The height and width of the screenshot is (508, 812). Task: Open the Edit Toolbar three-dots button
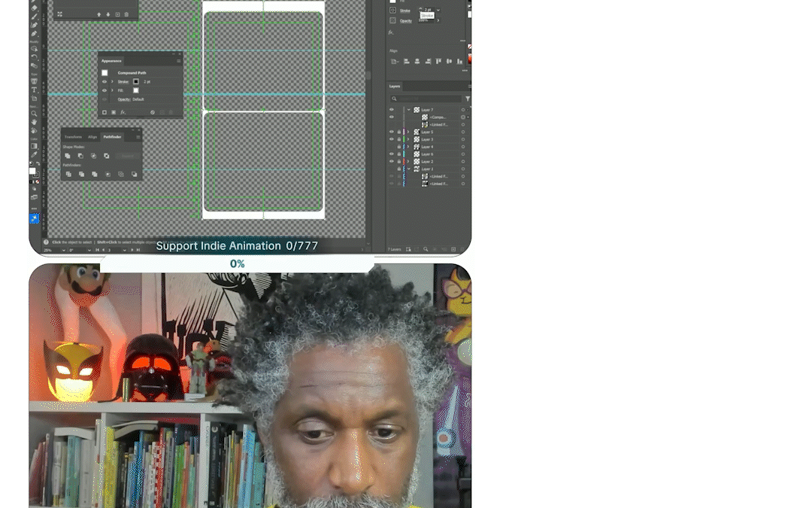point(34,208)
